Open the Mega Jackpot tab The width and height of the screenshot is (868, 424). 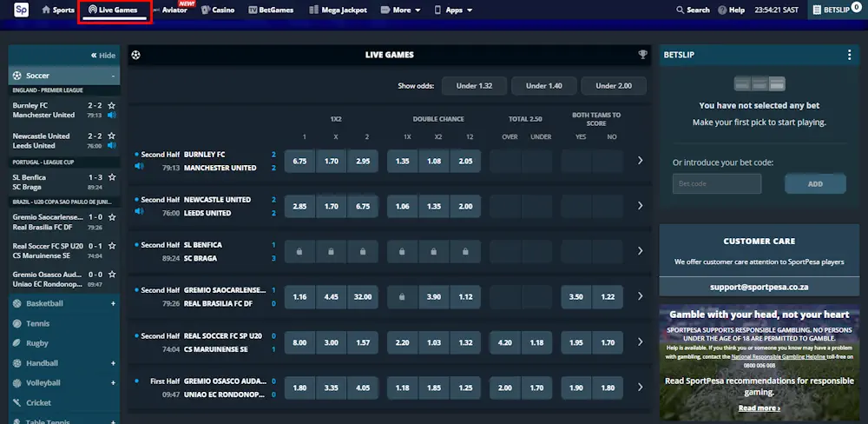pos(339,10)
